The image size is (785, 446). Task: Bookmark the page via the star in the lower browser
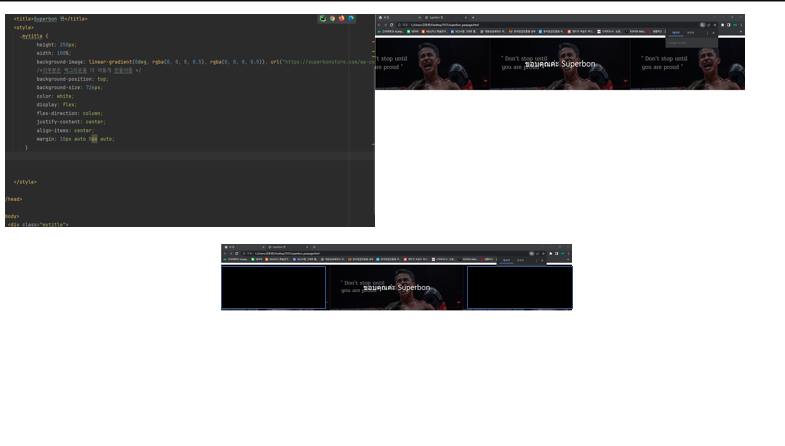tap(544, 253)
